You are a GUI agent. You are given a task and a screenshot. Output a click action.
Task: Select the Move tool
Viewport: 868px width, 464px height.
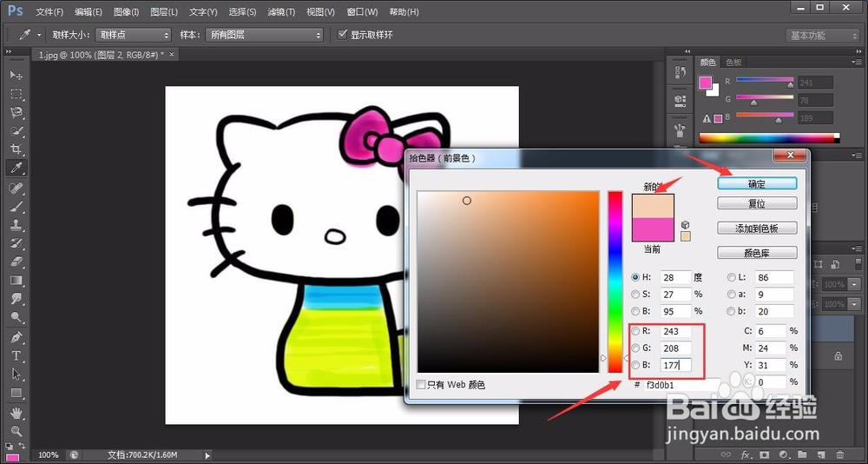[16, 75]
